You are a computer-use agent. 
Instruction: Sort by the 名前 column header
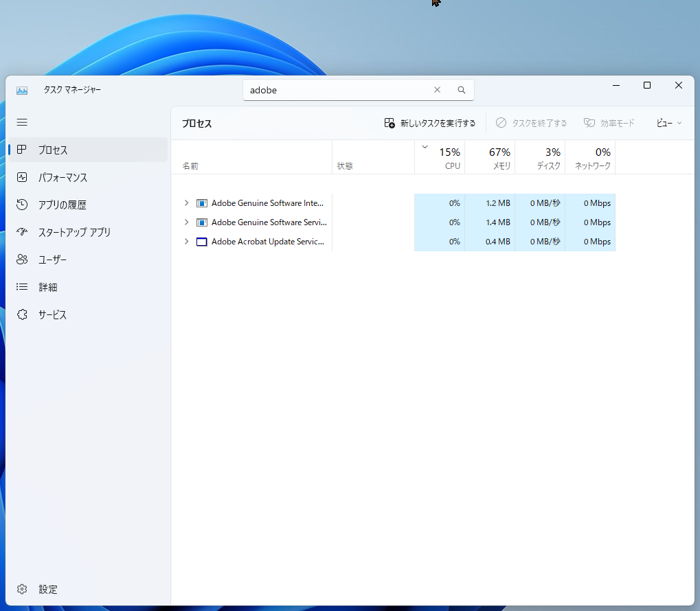coord(252,157)
